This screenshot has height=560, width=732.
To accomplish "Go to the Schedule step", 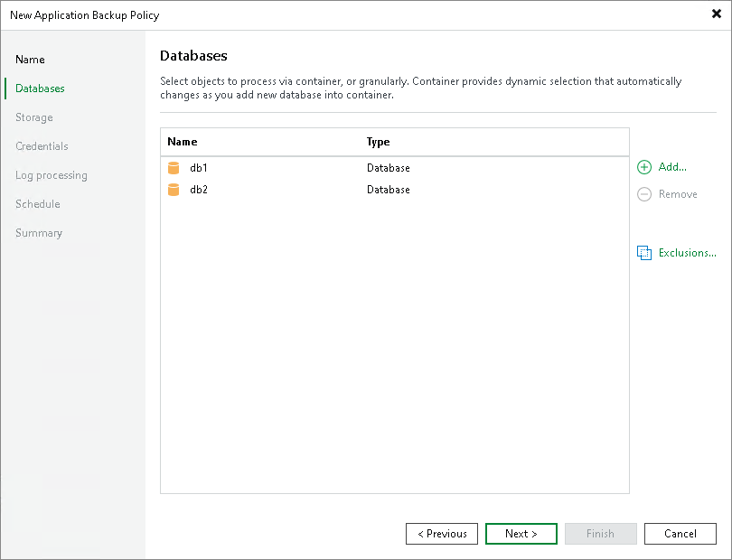I will point(37,203).
